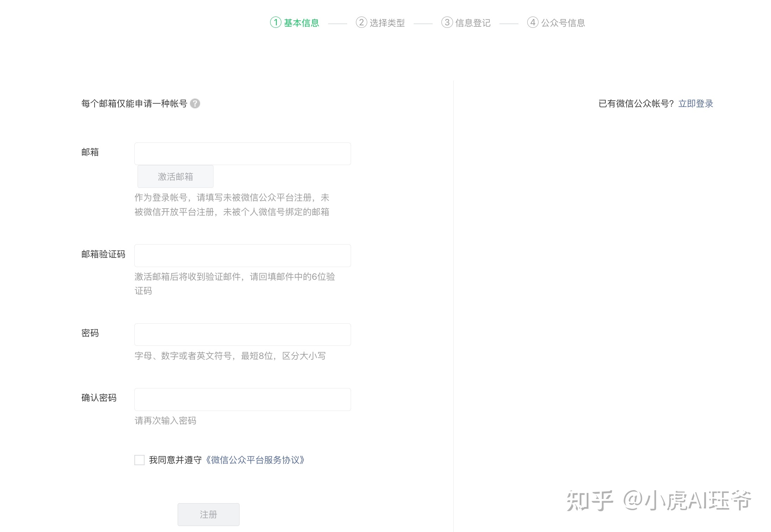Click step 1 基本信息 circle number
Screen dimensions: 771x532
[x=276, y=23]
